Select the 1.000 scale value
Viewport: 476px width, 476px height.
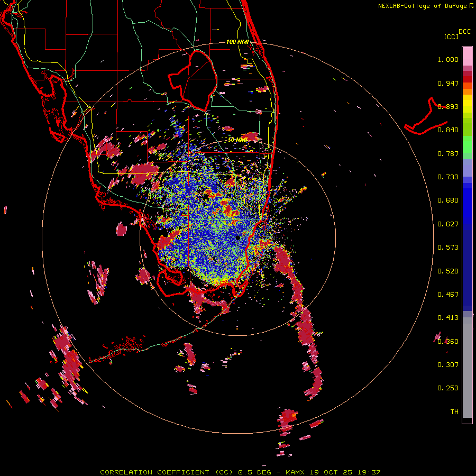pyautogui.click(x=448, y=59)
